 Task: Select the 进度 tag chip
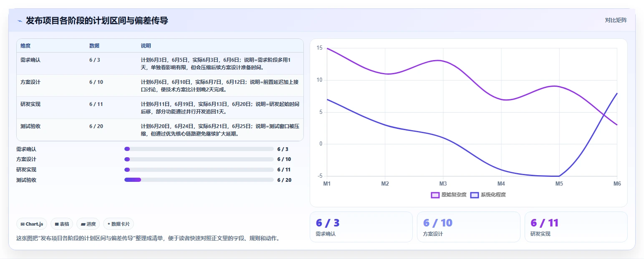pos(88,224)
